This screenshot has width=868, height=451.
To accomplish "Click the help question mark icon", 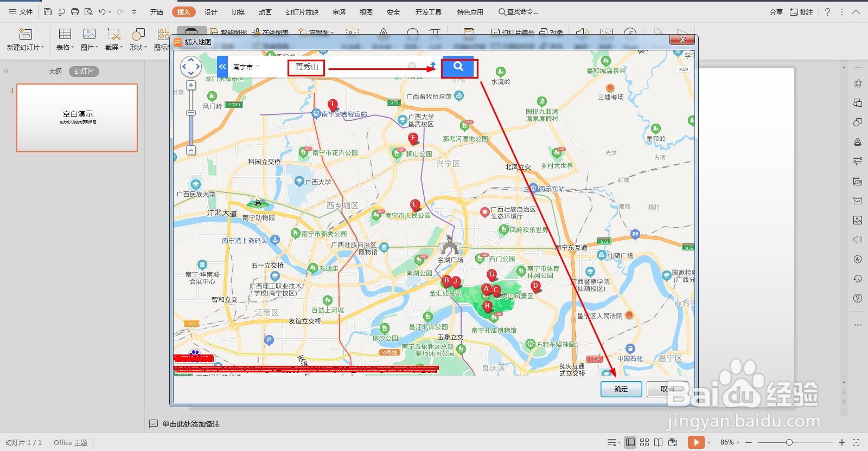I will coord(827,11).
